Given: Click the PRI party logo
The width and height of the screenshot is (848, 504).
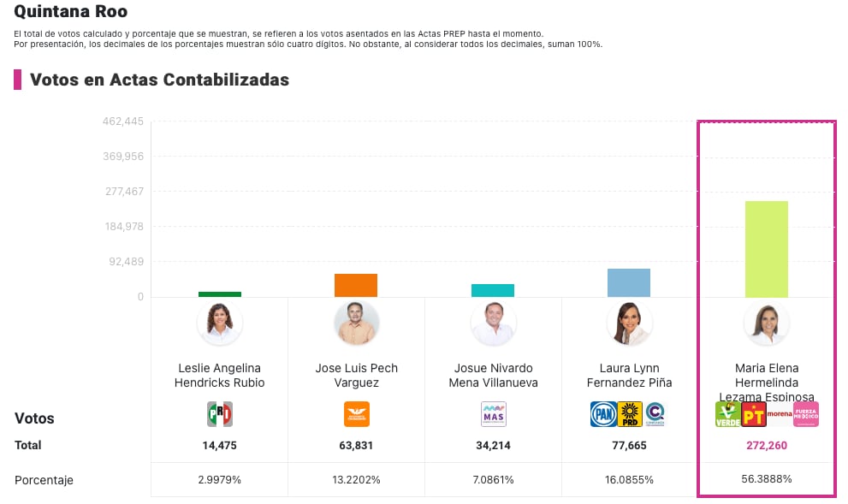Looking at the screenshot, I should 220,414.
